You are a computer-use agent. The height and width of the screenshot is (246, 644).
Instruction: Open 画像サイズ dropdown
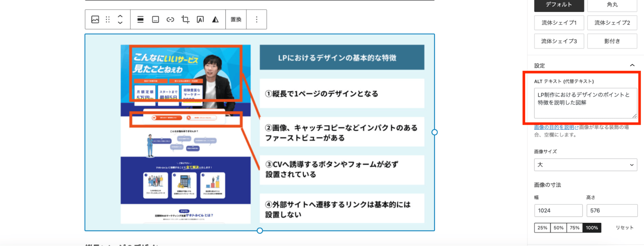coord(585,165)
